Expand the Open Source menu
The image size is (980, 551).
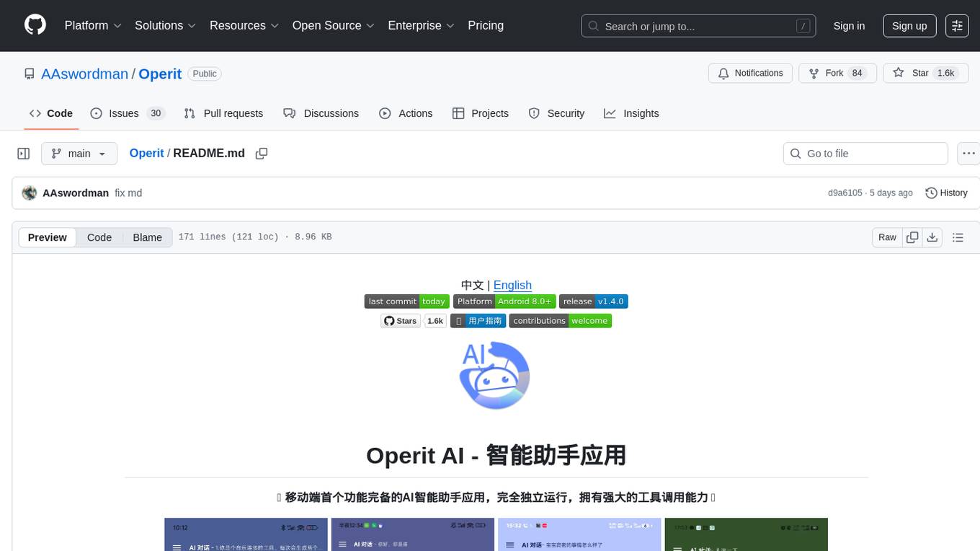334,25
